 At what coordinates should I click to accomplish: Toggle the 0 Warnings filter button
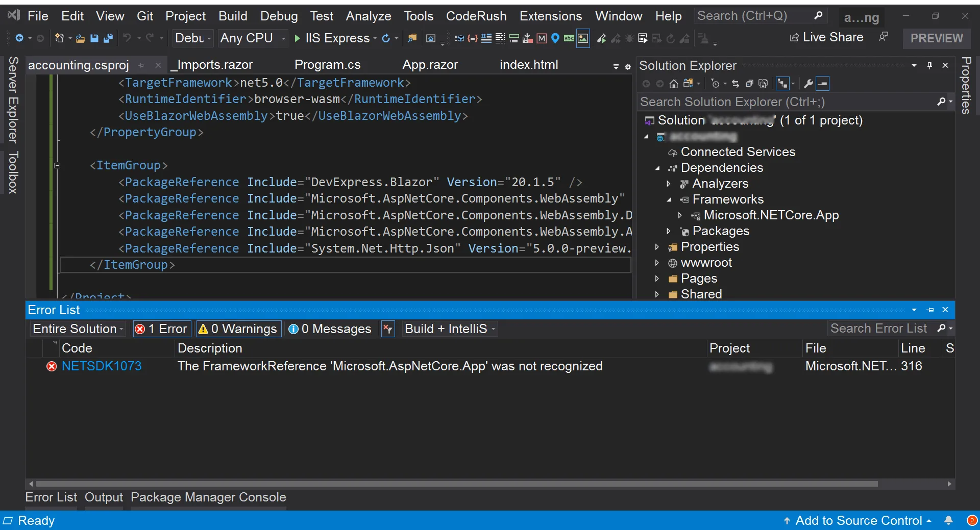(x=238, y=329)
